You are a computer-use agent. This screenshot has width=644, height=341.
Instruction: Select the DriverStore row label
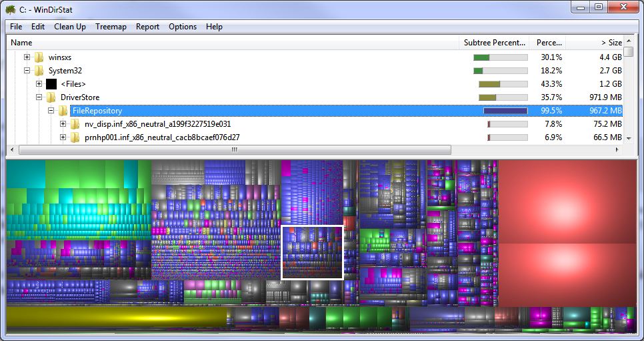tap(80, 97)
